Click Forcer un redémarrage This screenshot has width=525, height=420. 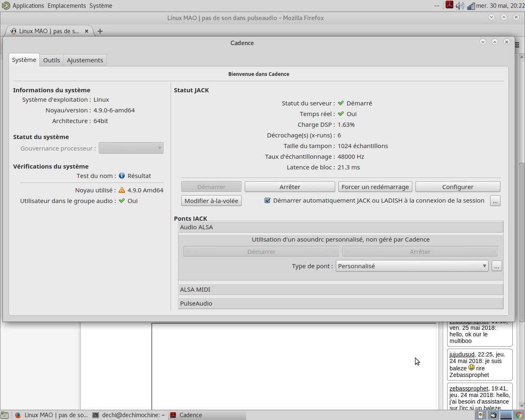[x=375, y=187]
